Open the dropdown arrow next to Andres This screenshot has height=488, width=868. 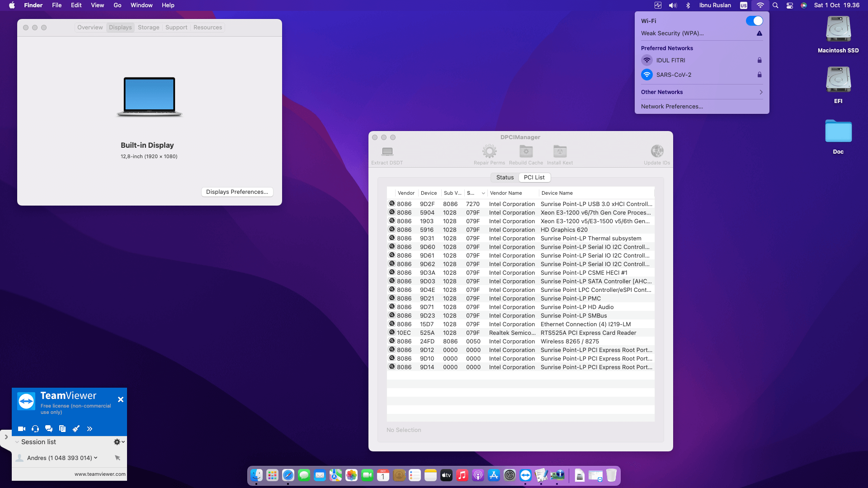(x=96, y=458)
